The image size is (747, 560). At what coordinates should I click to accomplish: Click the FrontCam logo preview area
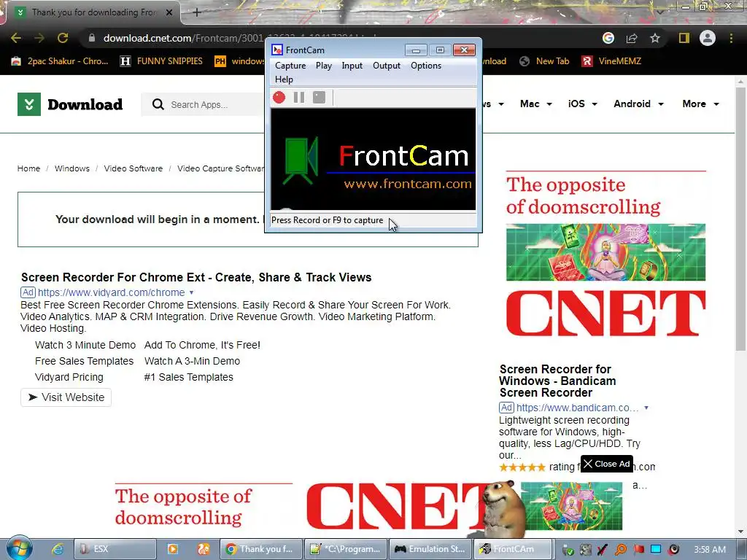(373, 159)
